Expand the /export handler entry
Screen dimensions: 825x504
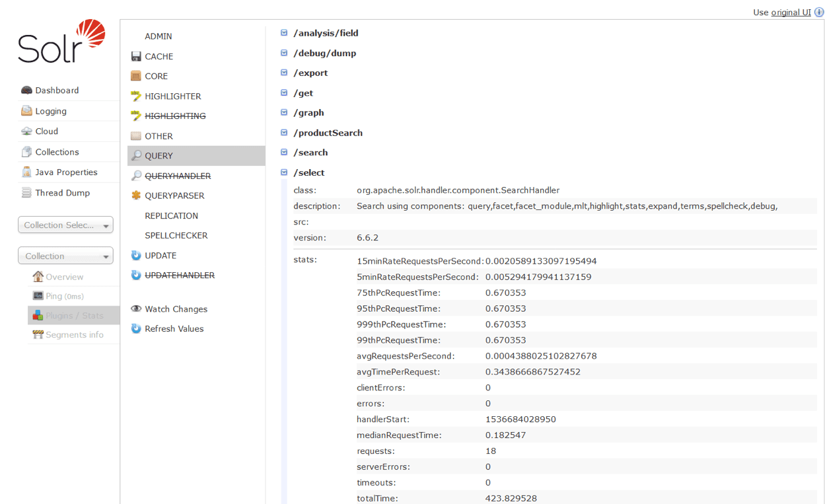[285, 73]
